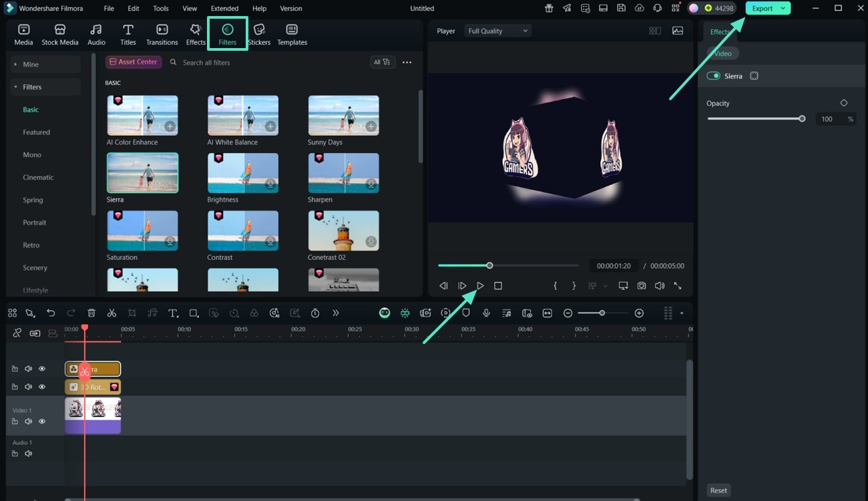This screenshot has width=868, height=501.
Task: Open the Media tab
Action: click(x=23, y=35)
